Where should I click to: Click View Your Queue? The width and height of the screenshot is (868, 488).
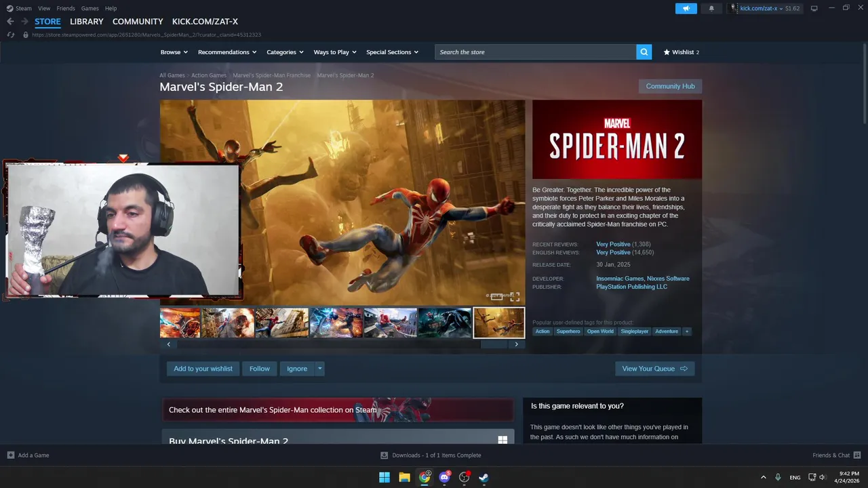tap(654, 369)
